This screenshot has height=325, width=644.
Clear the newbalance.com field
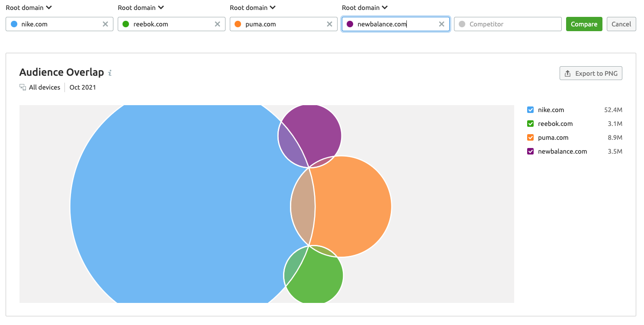(x=441, y=24)
